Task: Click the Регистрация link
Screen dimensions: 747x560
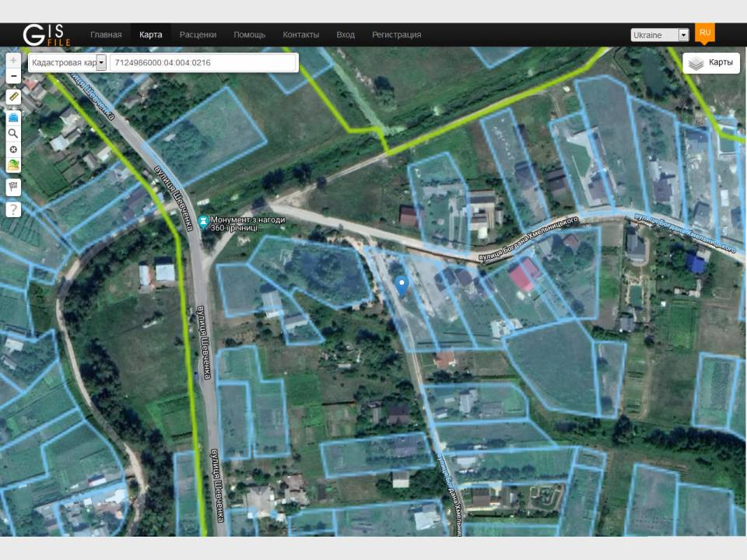Action: click(x=396, y=35)
